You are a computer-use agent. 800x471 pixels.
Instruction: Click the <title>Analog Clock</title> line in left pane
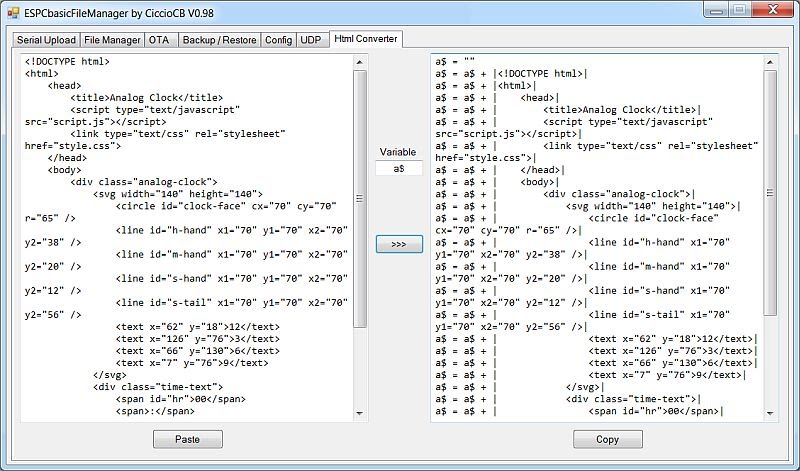(x=147, y=97)
